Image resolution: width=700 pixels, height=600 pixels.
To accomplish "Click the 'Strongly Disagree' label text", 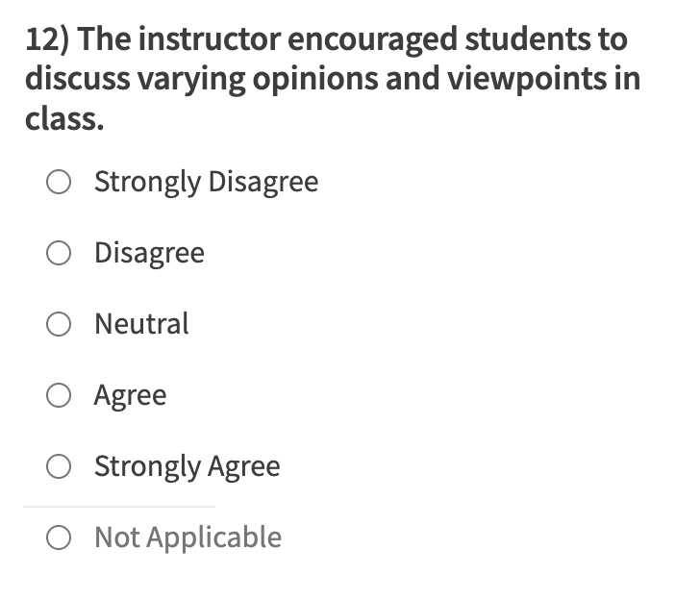I will pos(206,182).
